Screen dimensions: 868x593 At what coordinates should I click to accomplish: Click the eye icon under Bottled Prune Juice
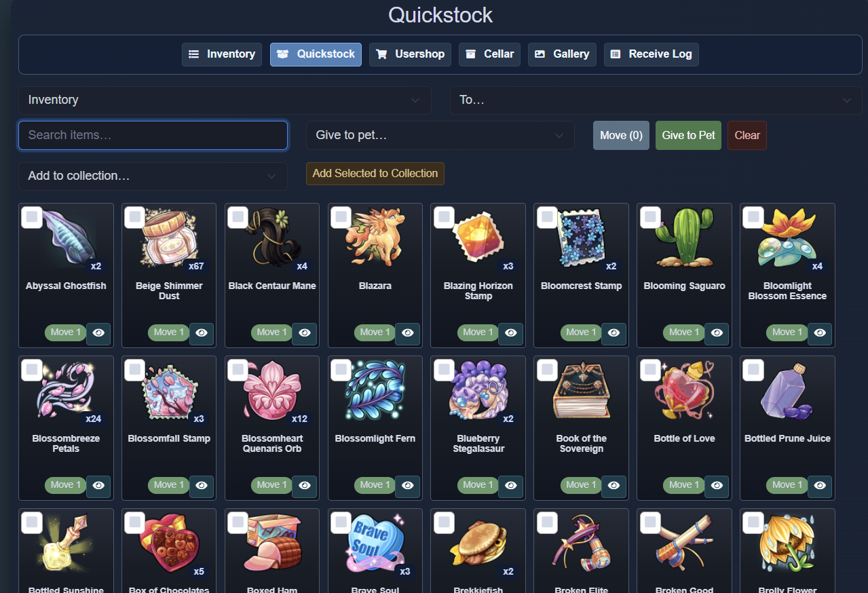pos(820,485)
